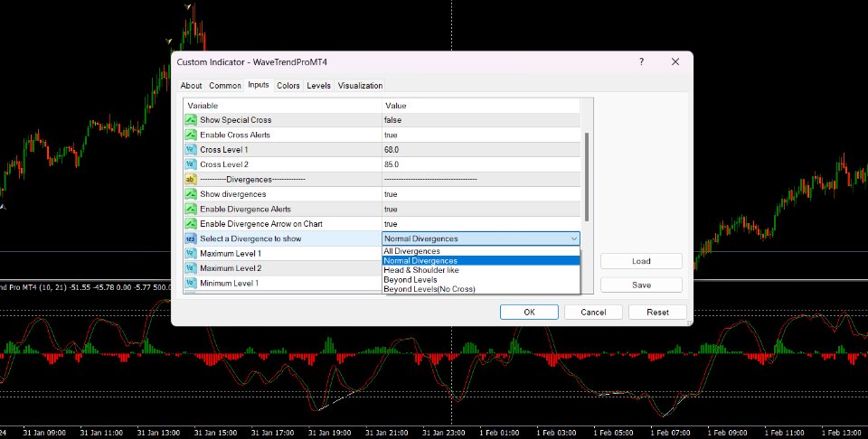Screen dimensions: 868x439
Task: Switch to the Common tab
Action: 225,86
